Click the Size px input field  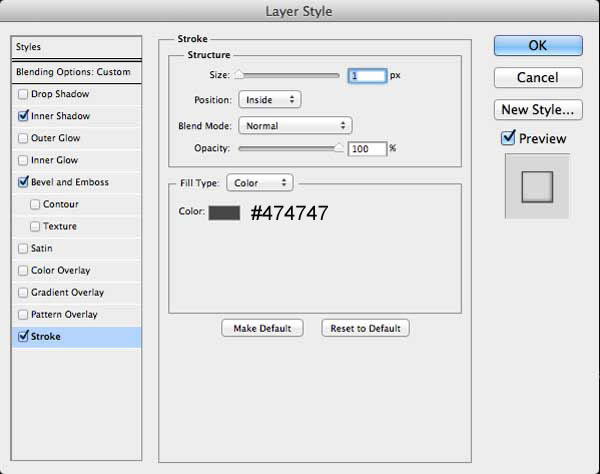pos(367,75)
